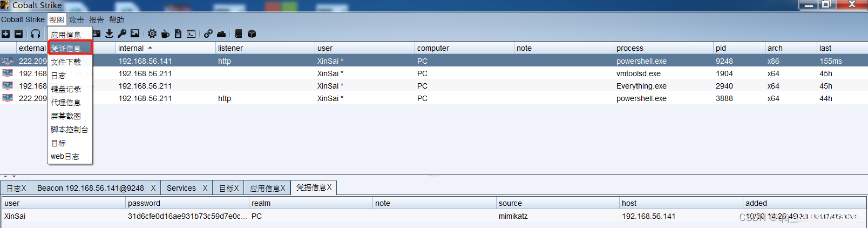Screen dimensions: 868x228
Task: Close the Services tab with its X
Action: click(205, 188)
